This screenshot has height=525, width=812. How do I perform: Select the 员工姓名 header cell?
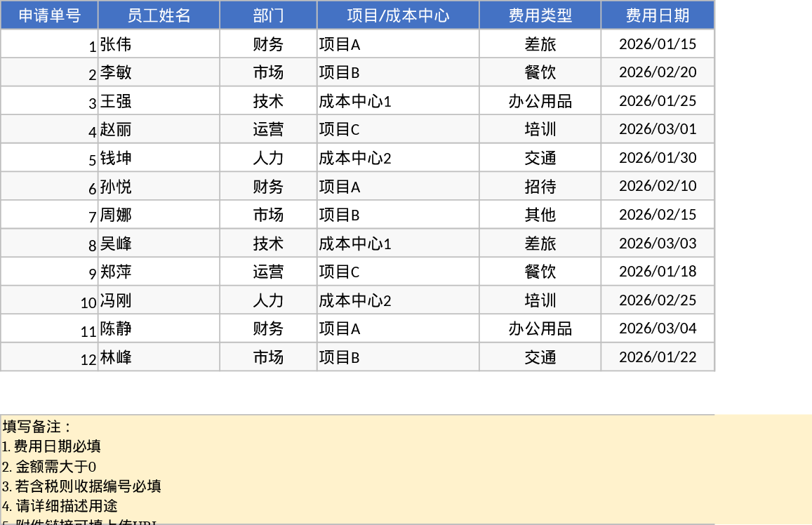159,15
